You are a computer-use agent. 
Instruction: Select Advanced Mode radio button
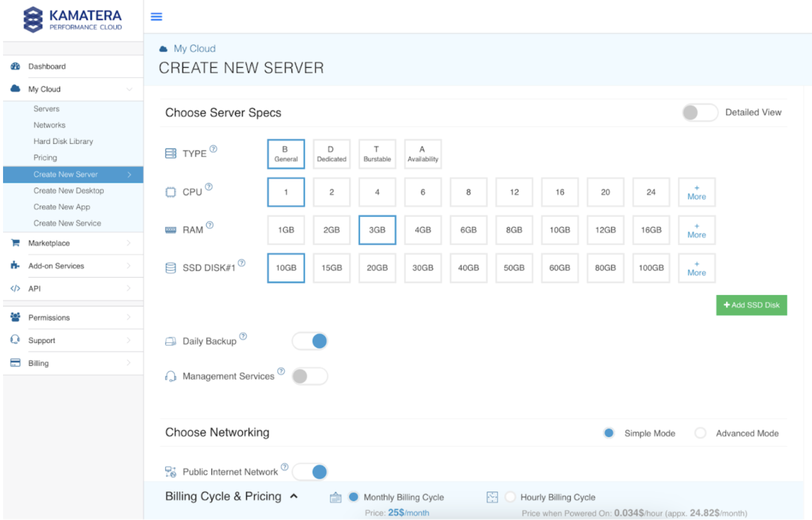coord(700,433)
